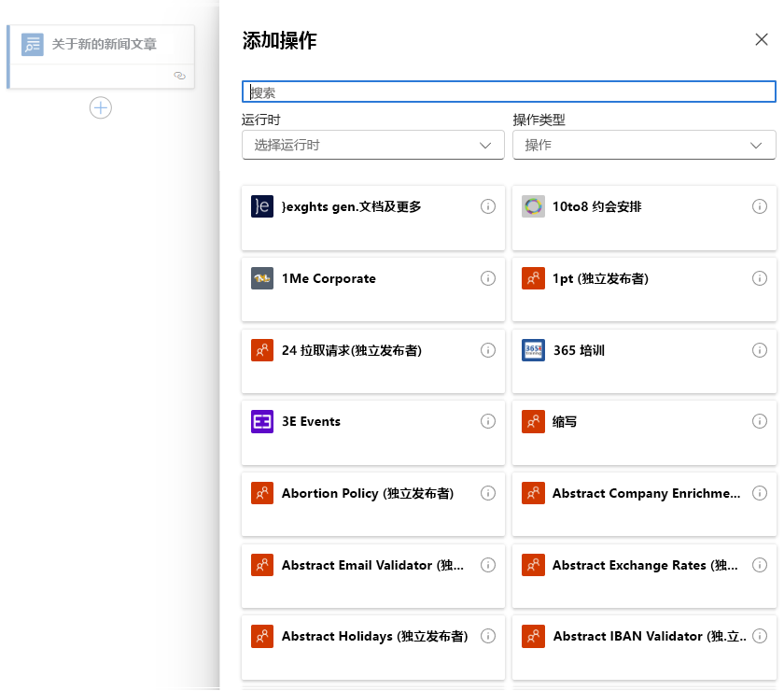Click the 3E Events connector icon

click(x=262, y=421)
